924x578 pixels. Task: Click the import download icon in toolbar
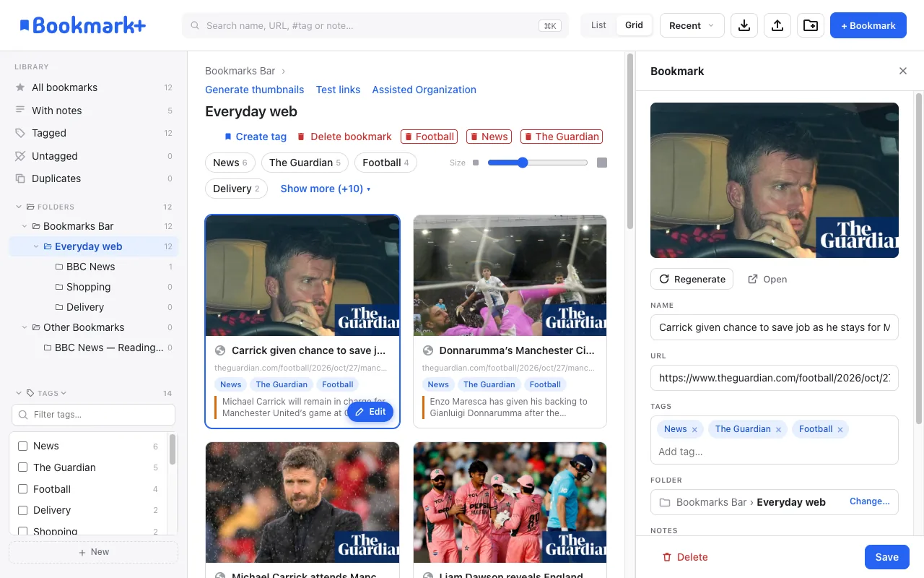pos(744,25)
